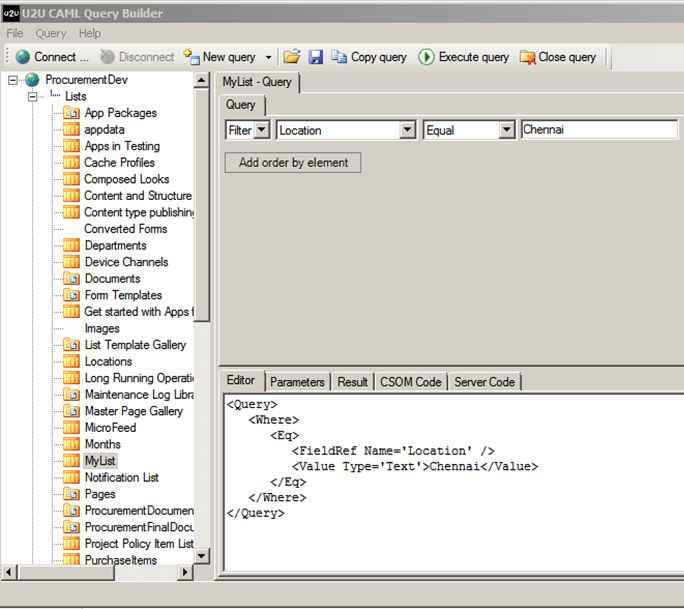The height and width of the screenshot is (609, 684).
Task: Select the MyList - Query tab
Action: click(x=257, y=82)
